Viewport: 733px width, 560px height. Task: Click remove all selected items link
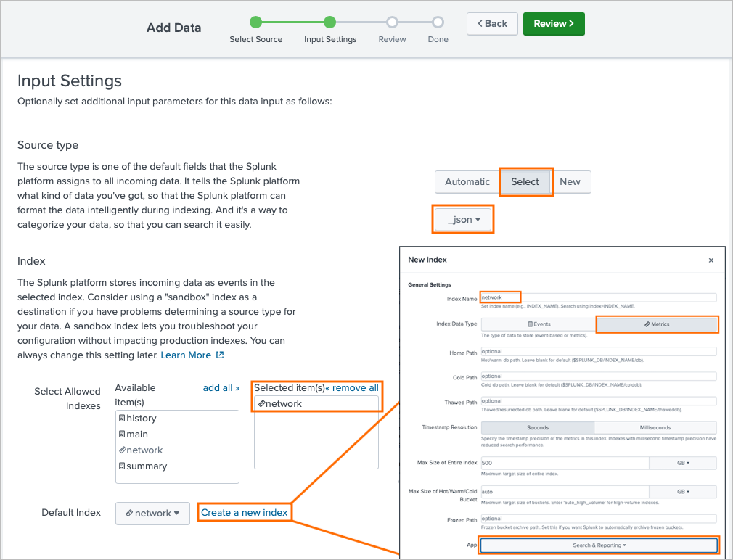[x=351, y=387]
